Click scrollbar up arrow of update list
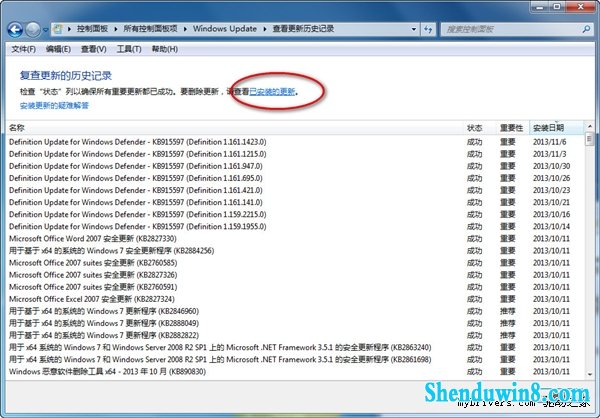This screenshot has height=418, width=600. click(589, 126)
